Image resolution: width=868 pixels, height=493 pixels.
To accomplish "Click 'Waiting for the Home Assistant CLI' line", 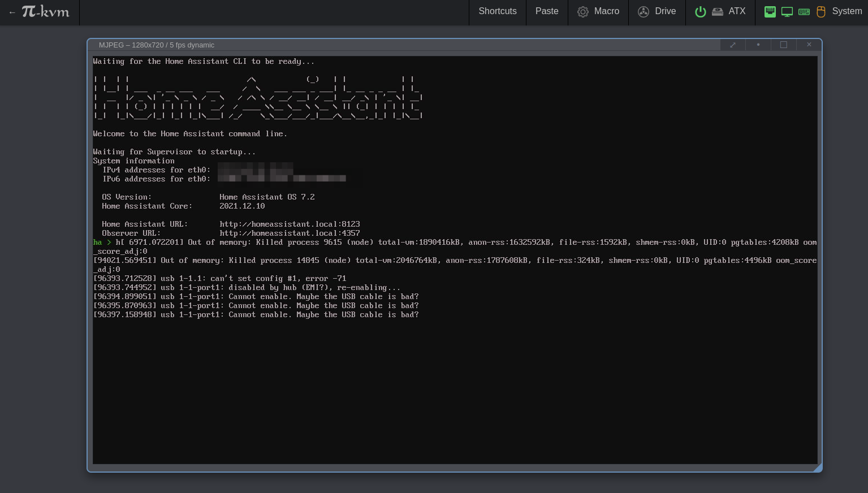I will coord(204,61).
